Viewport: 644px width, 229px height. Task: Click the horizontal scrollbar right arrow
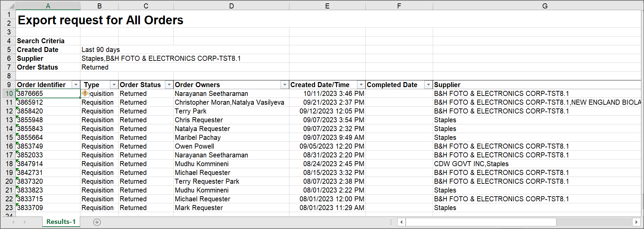point(636,222)
